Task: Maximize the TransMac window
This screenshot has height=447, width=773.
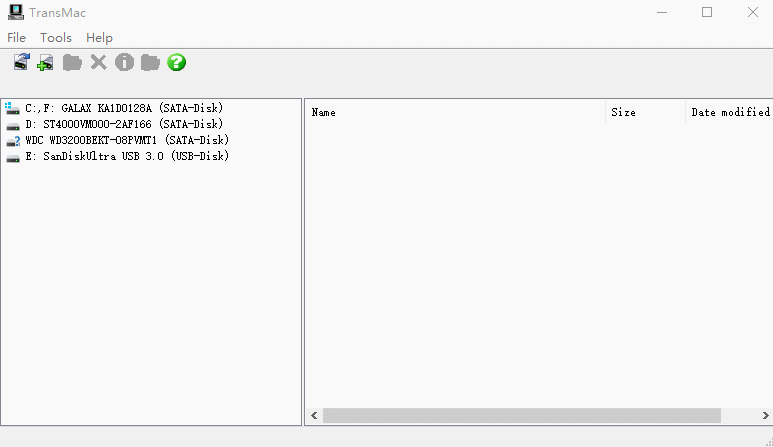Action: tap(707, 12)
